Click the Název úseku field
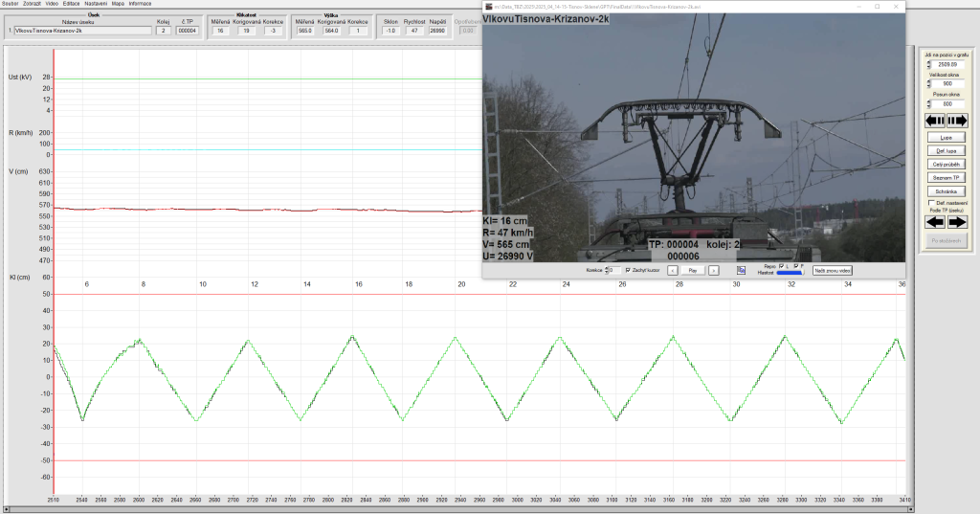Image resolution: width=980 pixels, height=514 pixels. coord(82,31)
